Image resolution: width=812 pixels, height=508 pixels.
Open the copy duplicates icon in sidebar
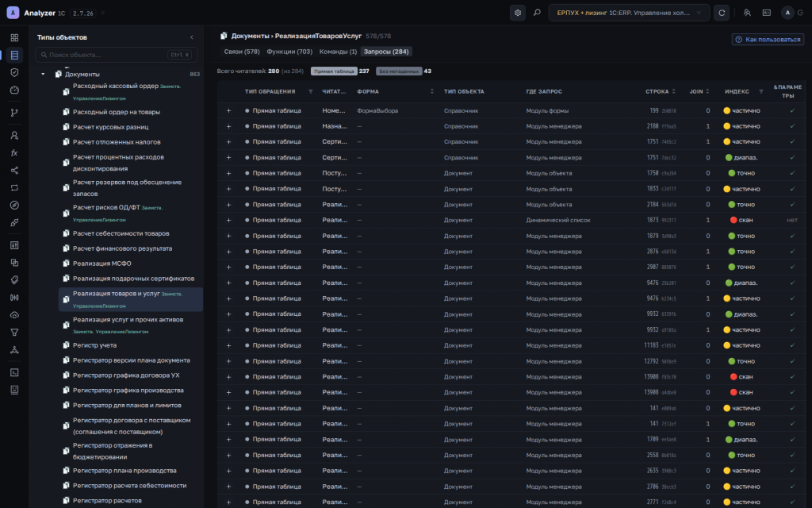14,263
